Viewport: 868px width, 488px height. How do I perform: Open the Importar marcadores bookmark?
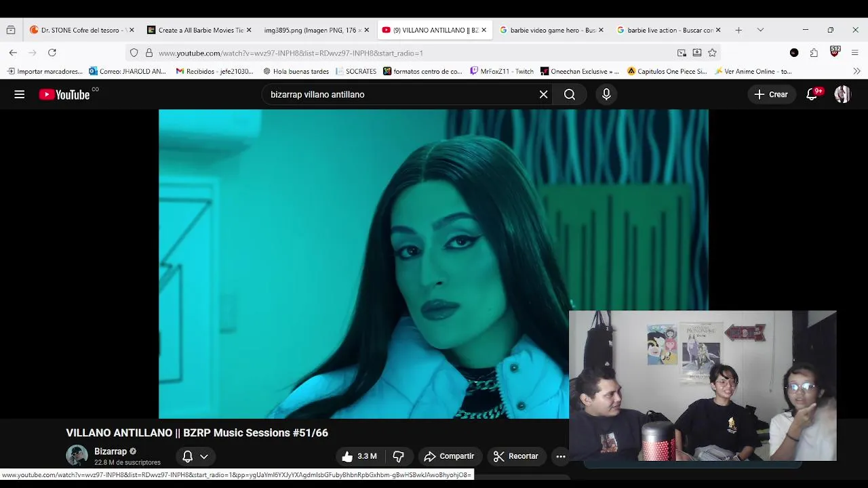(x=45, y=71)
